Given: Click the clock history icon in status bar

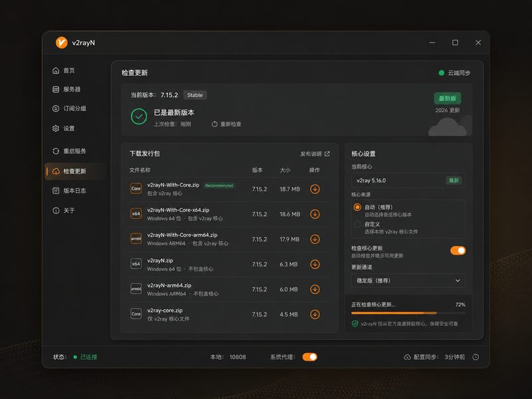Looking at the screenshot, I should 475,357.
